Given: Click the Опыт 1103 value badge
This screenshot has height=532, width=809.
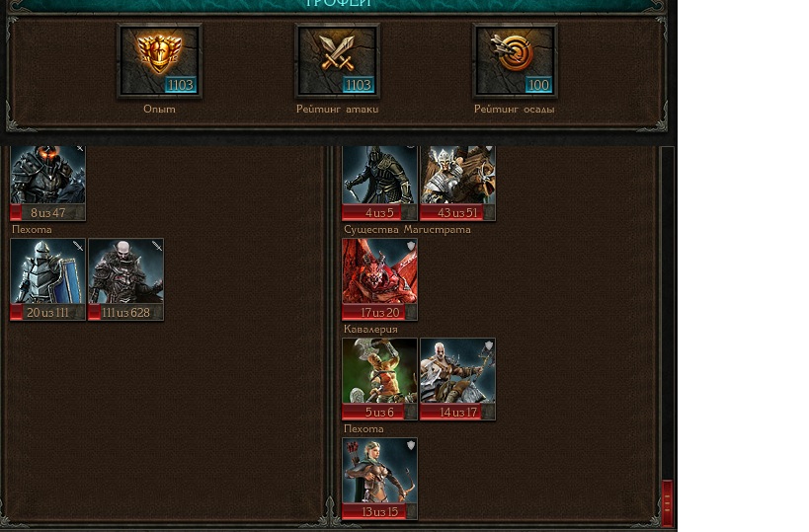Looking at the screenshot, I should 181,85.
